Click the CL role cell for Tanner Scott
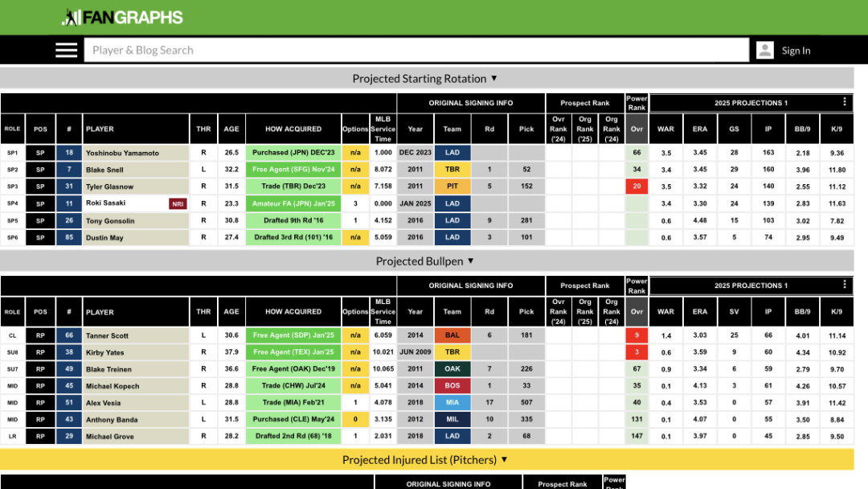Screen dimensions: 868x489 [x=12, y=335]
